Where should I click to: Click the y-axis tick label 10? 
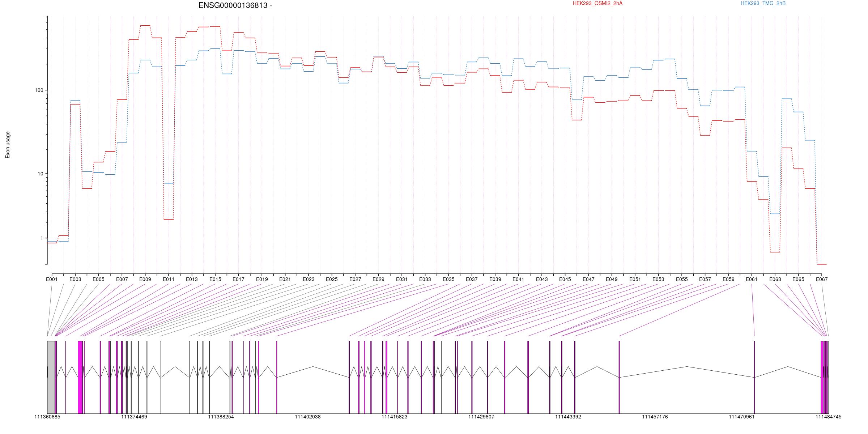[40, 174]
